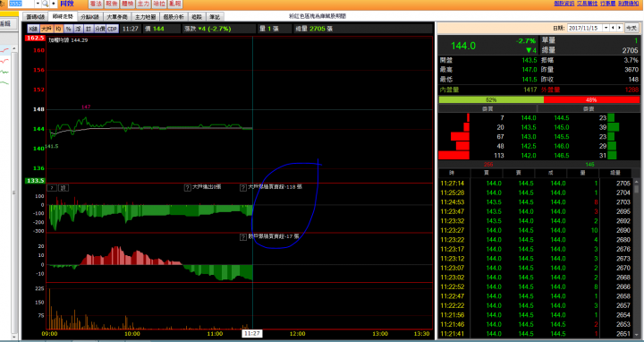Toggle the K線 chart mode button

(33, 29)
